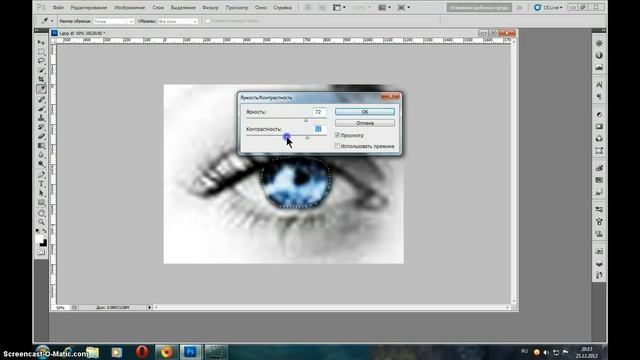Open the Справка menu
Viewport: 640px width, 360px height.
[x=282, y=8]
